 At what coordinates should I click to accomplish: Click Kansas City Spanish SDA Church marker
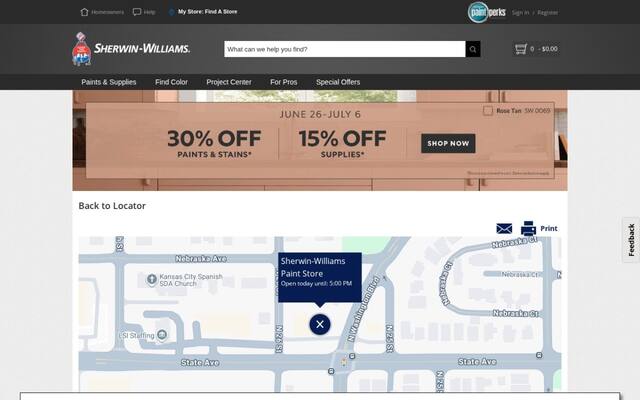point(152,280)
